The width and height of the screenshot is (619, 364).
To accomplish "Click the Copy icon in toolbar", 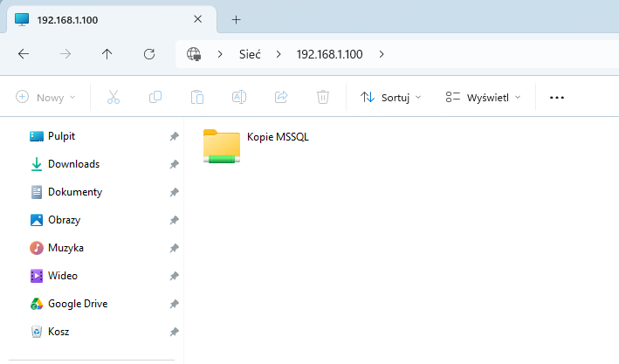I will click(x=155, y=98).
